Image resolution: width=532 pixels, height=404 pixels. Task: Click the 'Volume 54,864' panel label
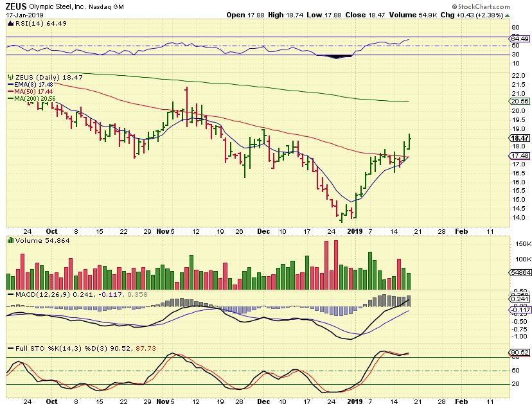(42, 240)
